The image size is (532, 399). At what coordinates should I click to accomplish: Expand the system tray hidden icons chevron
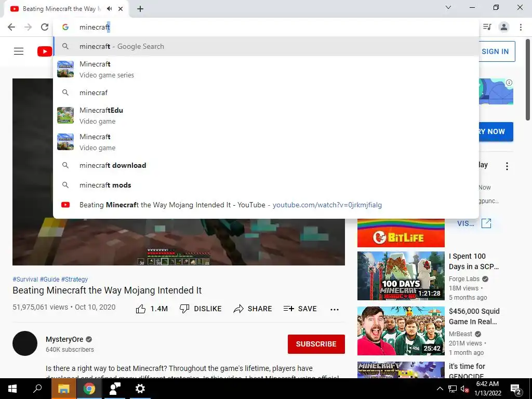(x=440, y=389)
